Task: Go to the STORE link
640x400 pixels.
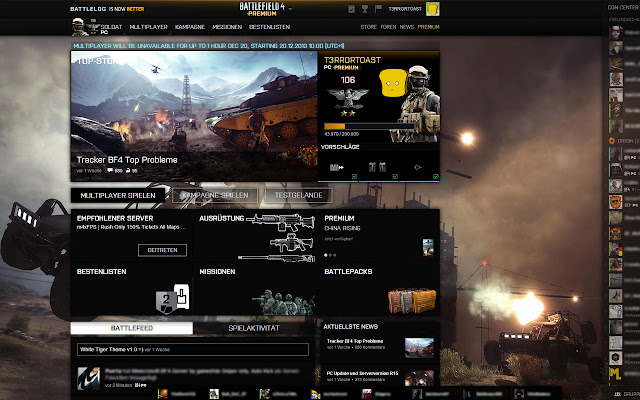Action: coord(369,27)
